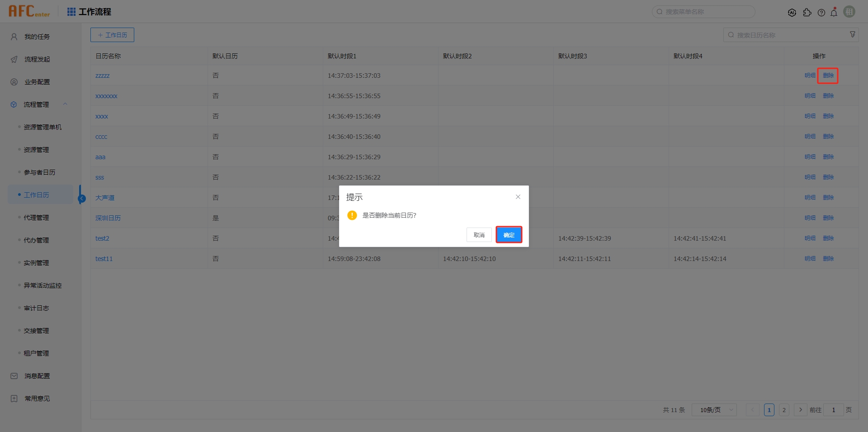Go to the next page arrow

pyautogui.click(x=800, y=410)
